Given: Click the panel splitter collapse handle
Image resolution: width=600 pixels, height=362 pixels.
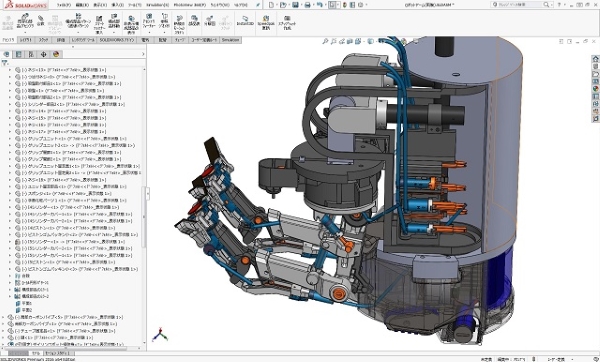Looking at the screenshot, I should click(148, 194).
